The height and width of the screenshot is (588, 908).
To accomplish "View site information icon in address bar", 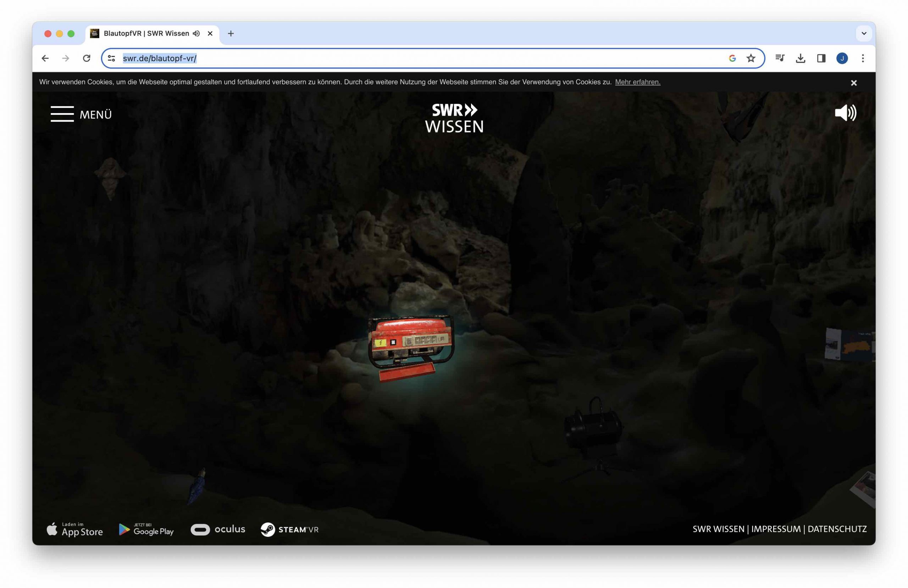I will pyautogui.click(x=111, y=59).
